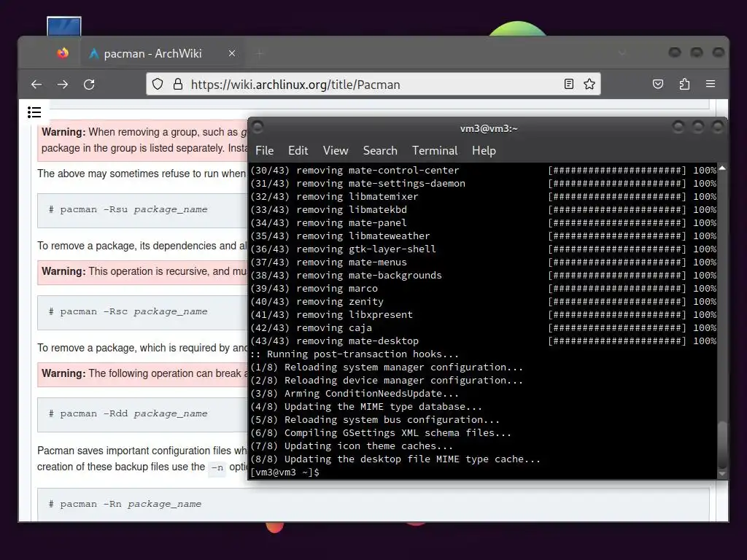Click terminal scrollbar up arrow
This screenshot has width=747, height=560.
(x=722, y=168)
